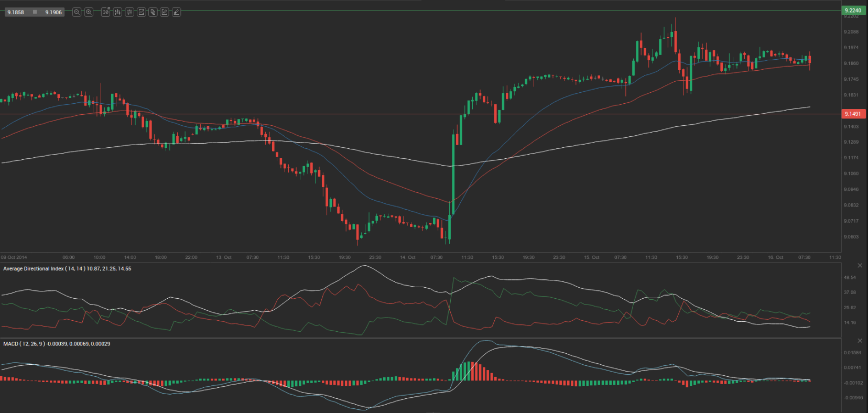Click the chart area screenshot icon
This screenshot has width=868, height=413.
(141, 12)
